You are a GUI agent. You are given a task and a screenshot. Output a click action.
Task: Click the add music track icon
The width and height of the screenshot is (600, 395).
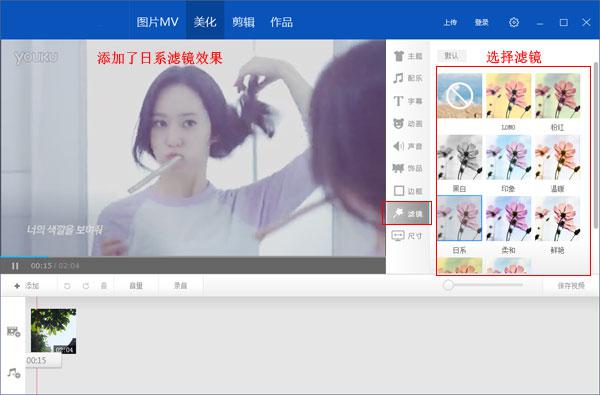pyautogui.click(x=14, y=372)
